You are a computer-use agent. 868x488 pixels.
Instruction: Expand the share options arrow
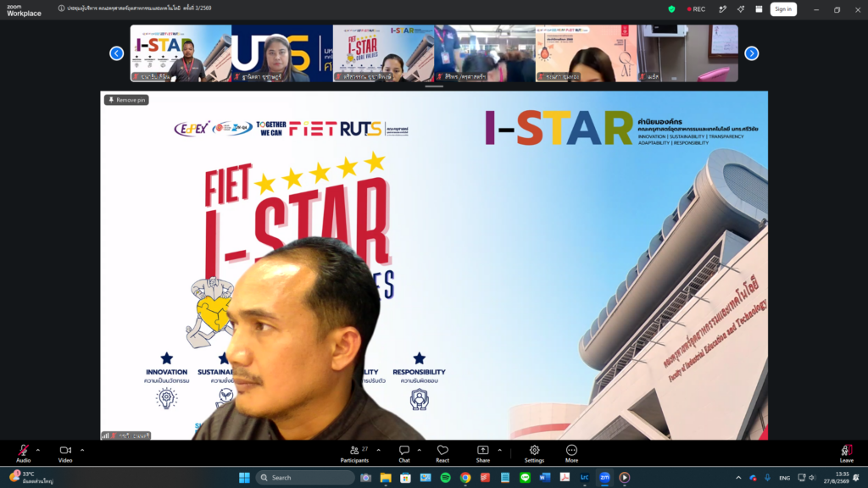pos(499,451)
